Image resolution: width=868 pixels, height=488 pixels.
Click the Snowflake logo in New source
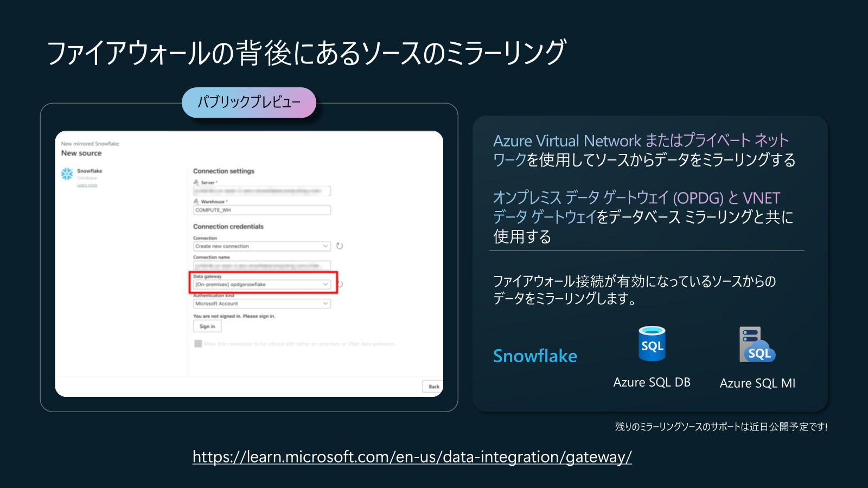(67, 174)
